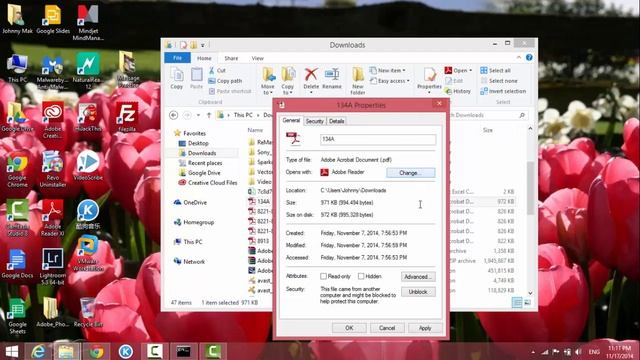Launch Google Chrome from desktop
This screenshot has width=640, height=360.
(17, 169)
